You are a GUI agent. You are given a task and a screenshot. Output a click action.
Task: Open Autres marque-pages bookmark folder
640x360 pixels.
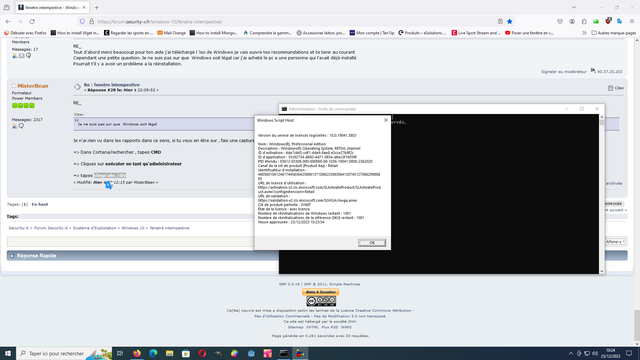(613, 33)
